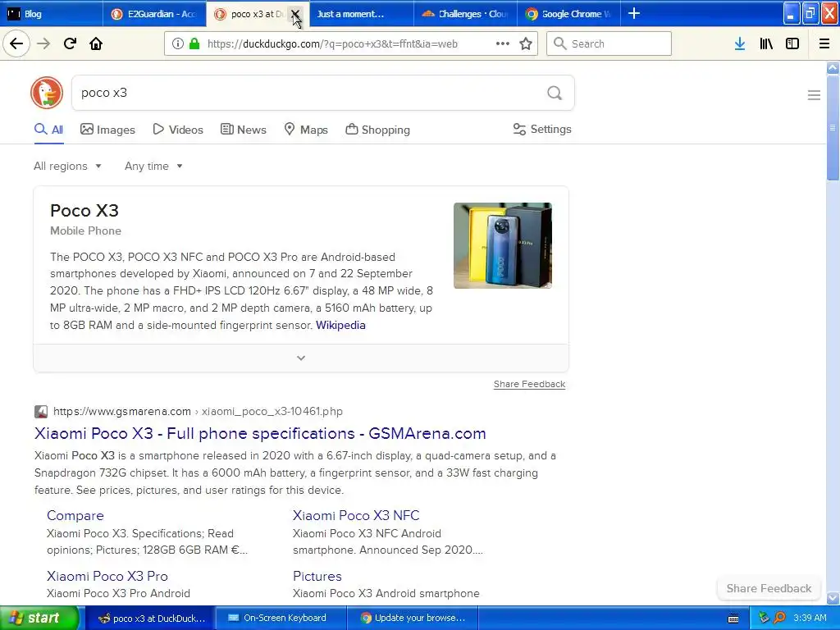Click the browser address bar URL
The width and height of the screenshot is (840, 630).
pos(332,44)
